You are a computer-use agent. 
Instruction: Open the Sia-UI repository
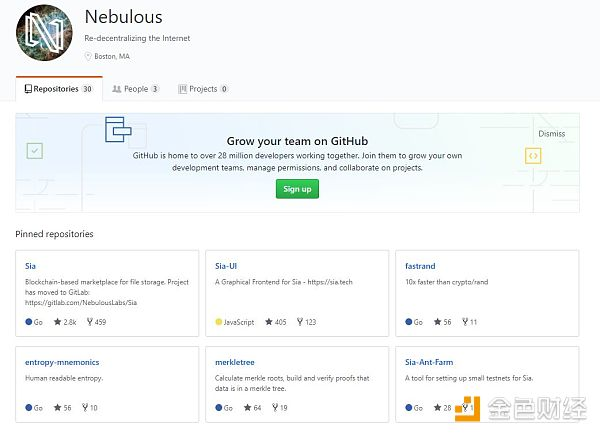coord(226,266)
